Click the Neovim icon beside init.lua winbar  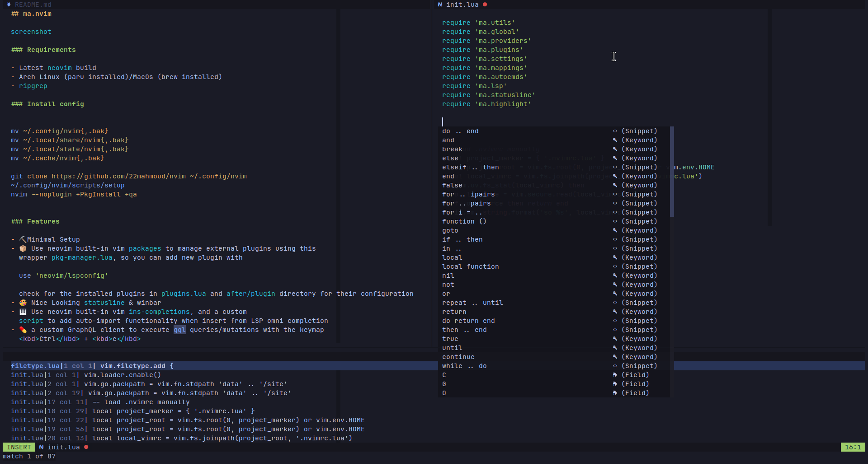[x=440, y=5]
